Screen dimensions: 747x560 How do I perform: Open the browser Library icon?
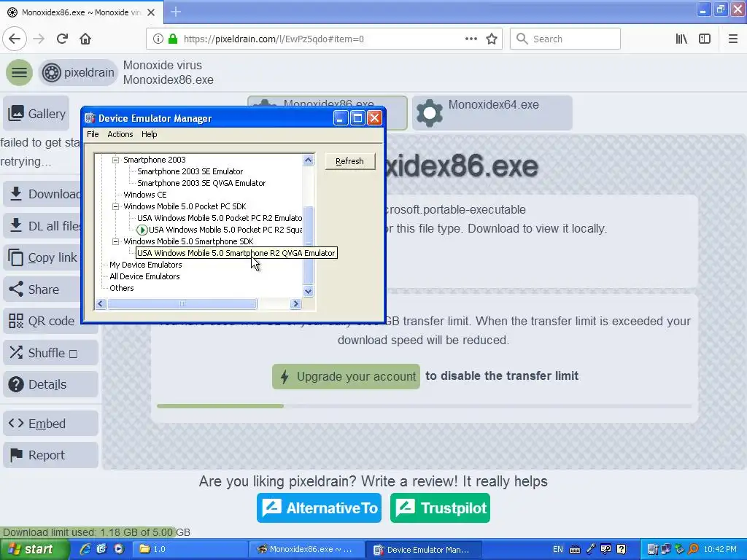681,39
